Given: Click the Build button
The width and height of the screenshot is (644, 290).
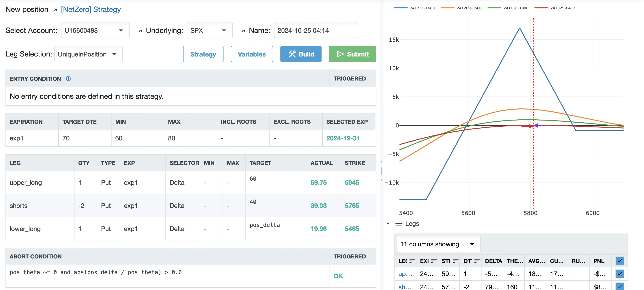Looking at the screenshot, I should click(301, 54).
